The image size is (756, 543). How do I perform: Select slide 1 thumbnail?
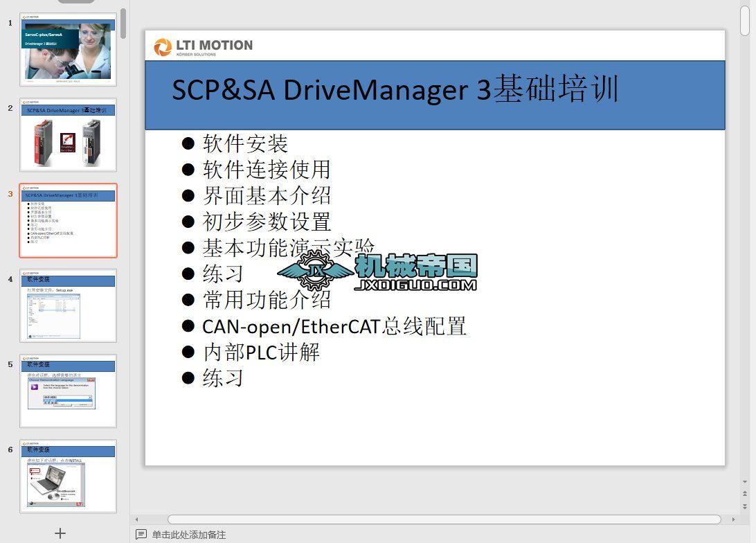68,51
